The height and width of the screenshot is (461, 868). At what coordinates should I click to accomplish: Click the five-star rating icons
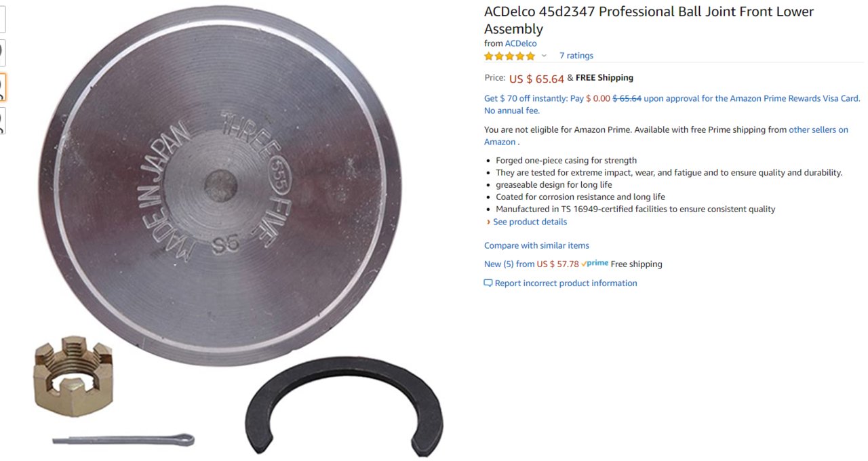coord(509,56)
